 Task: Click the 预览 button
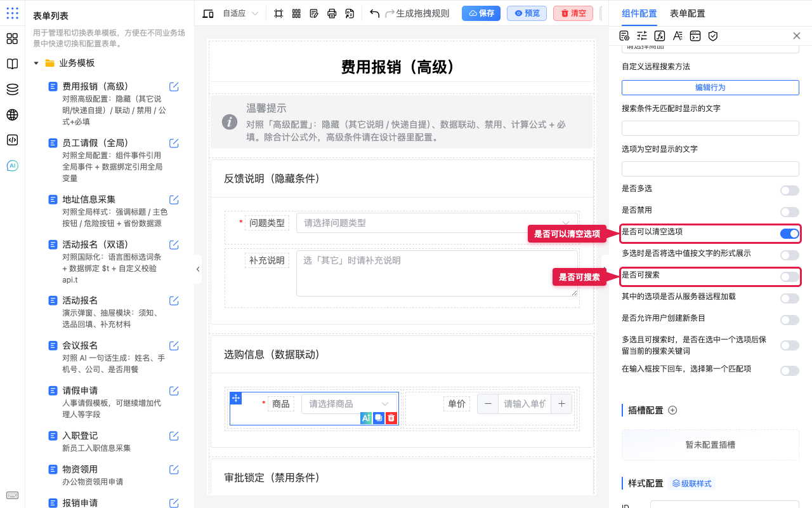coord(527,13)
